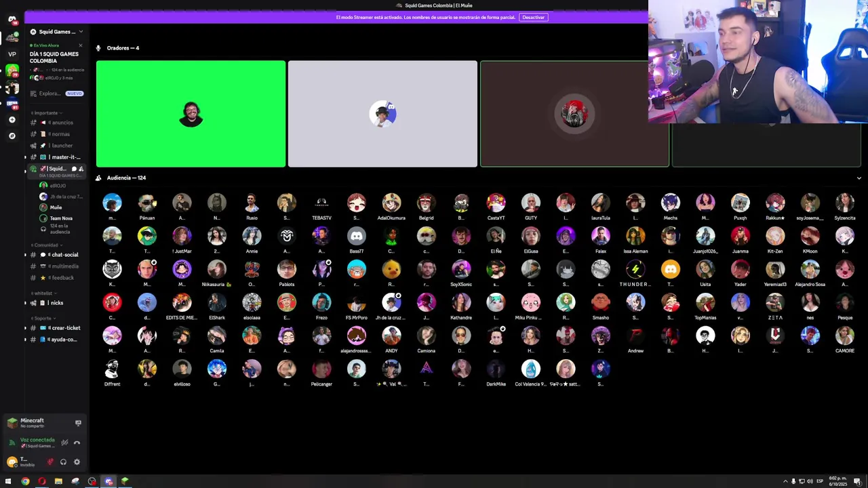Open the anuncios channel

[x=56, y=123]
